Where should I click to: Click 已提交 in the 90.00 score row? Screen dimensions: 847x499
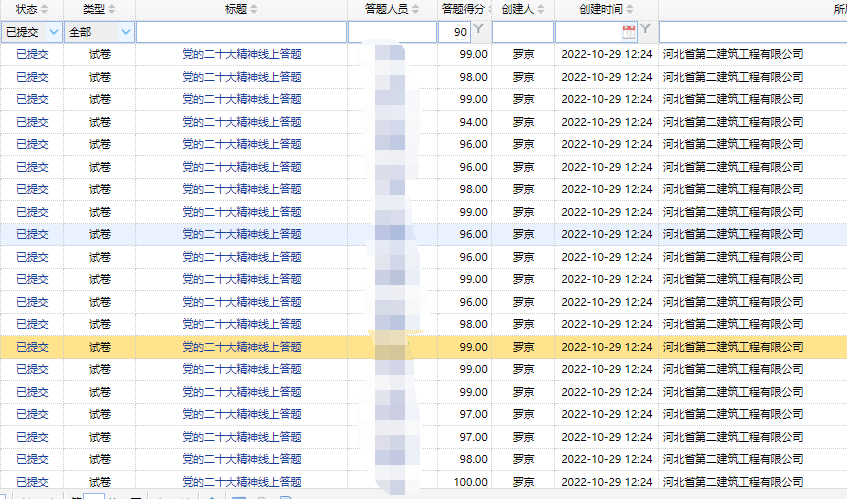pyautogui.click(x=32, y=459)
